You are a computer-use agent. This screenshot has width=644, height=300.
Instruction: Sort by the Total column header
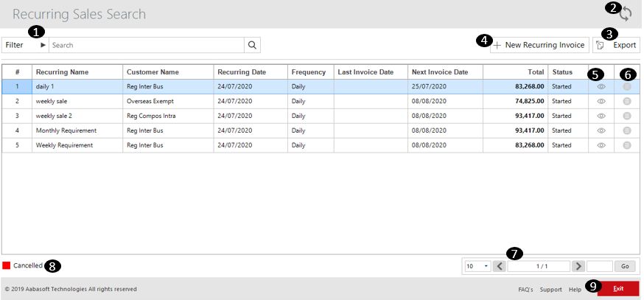(516, 72)
